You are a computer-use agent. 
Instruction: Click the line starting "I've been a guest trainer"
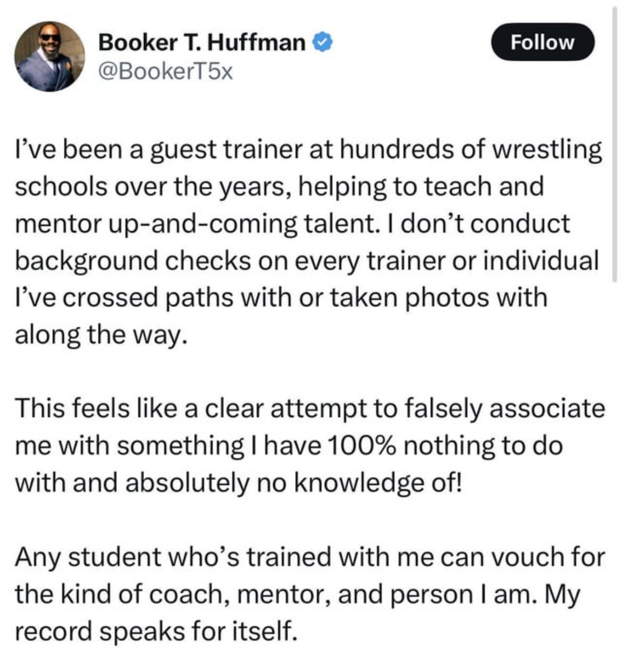tap(308, 150)
